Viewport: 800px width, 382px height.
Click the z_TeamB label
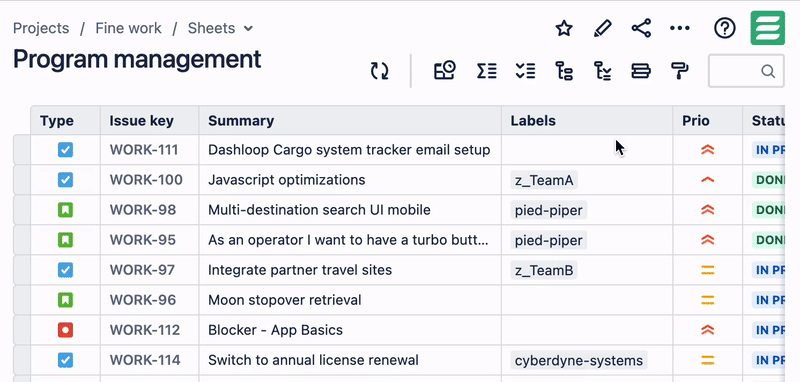pyautogui.click(x=544, y=270)
